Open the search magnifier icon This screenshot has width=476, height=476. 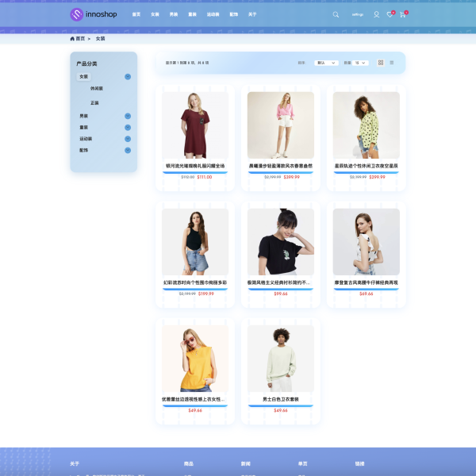point(336,14)
